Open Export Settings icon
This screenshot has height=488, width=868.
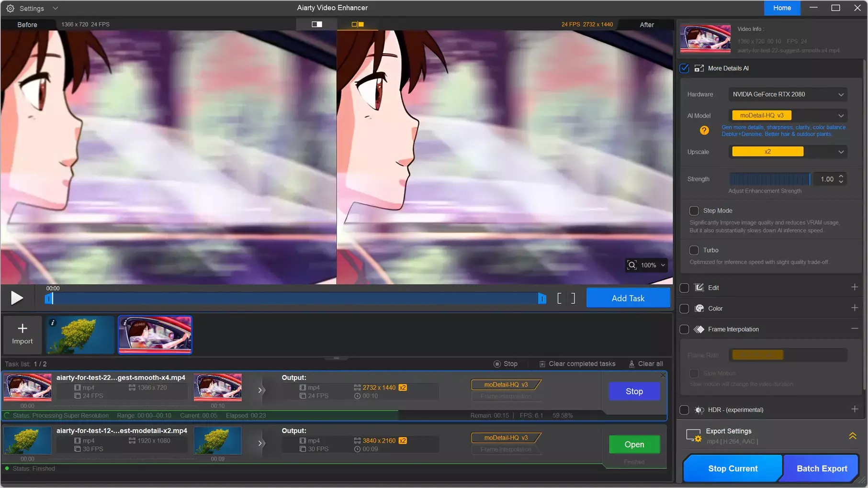[x=693, y=436]
